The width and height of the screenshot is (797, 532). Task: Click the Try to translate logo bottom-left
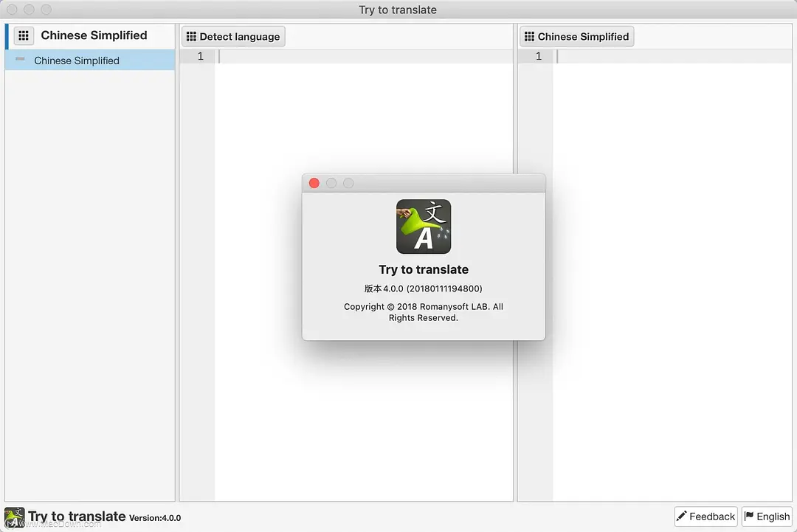[x=15, y=517]
